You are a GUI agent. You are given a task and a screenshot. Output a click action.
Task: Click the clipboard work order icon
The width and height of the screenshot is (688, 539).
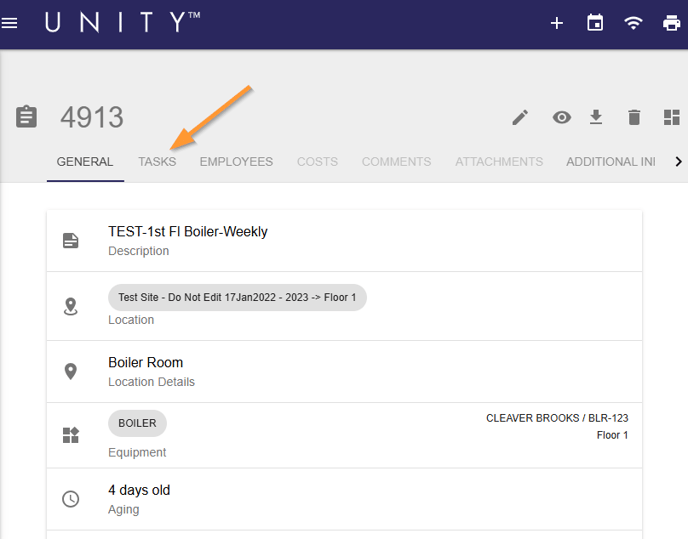(x=26, y=117)
